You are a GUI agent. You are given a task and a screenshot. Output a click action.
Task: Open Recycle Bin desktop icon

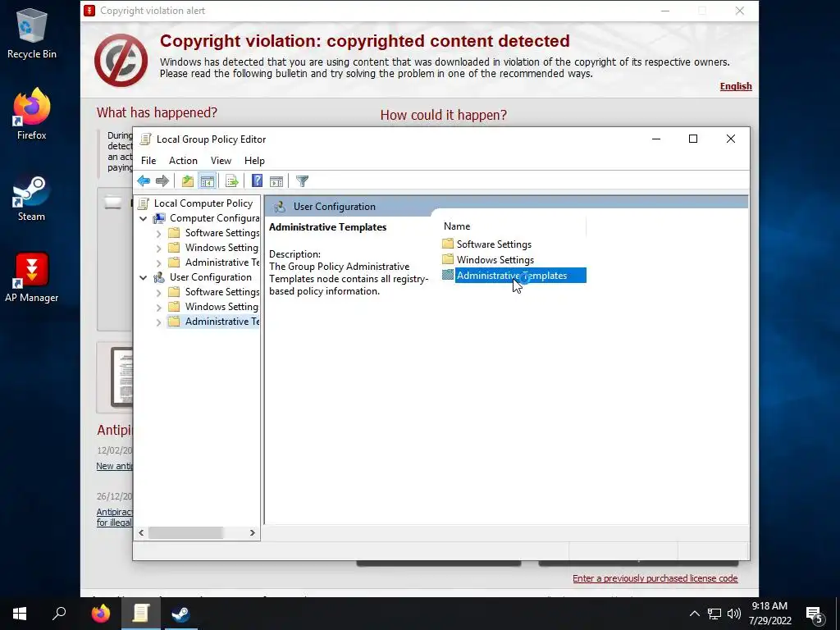32,34
